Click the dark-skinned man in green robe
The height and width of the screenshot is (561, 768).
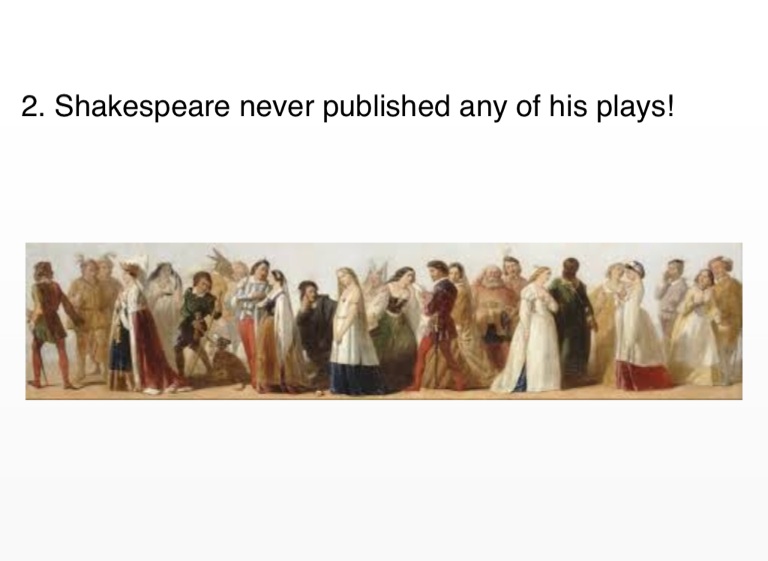pos(573,321)
